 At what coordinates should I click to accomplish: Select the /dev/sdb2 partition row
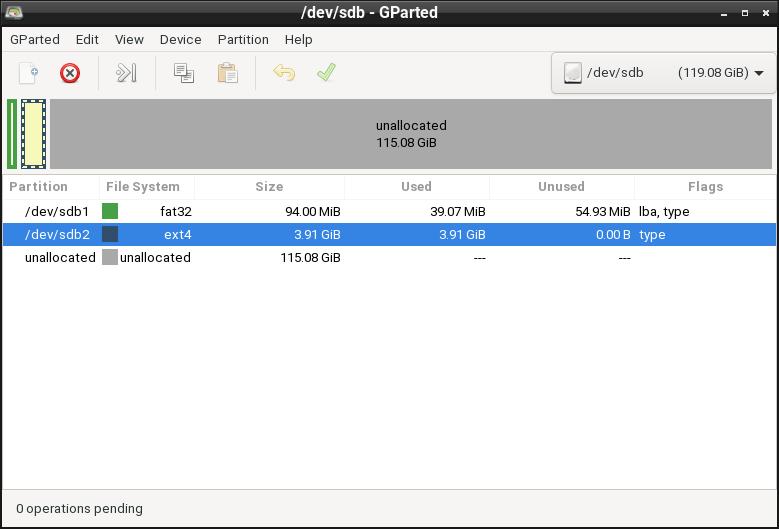tap(390, 234)
